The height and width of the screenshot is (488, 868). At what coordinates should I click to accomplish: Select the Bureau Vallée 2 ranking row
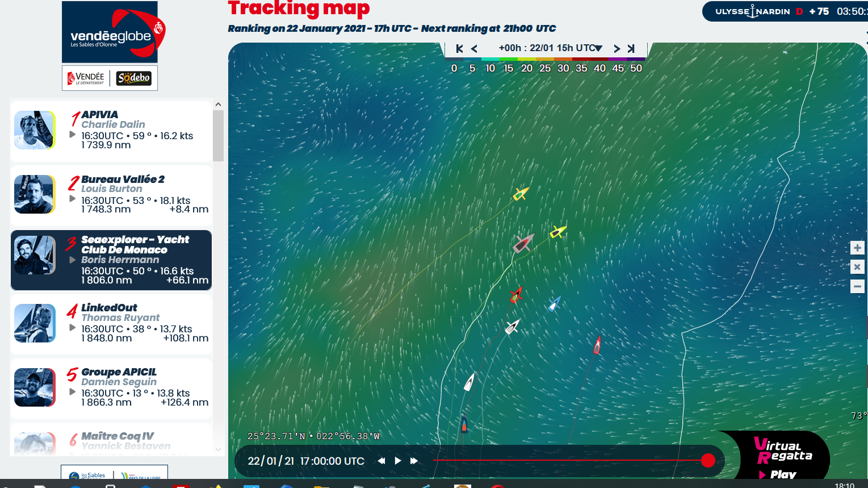point(111,196)
